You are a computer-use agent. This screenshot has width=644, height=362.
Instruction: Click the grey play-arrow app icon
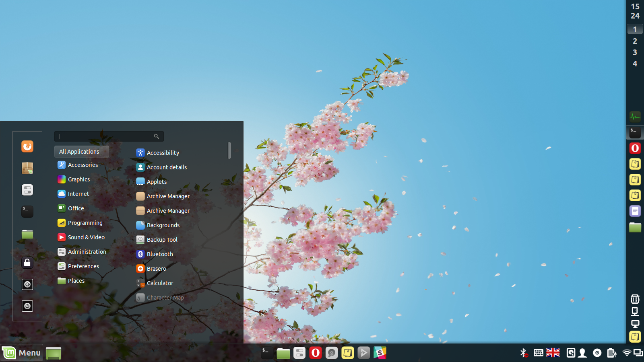(x=364, y=353)
